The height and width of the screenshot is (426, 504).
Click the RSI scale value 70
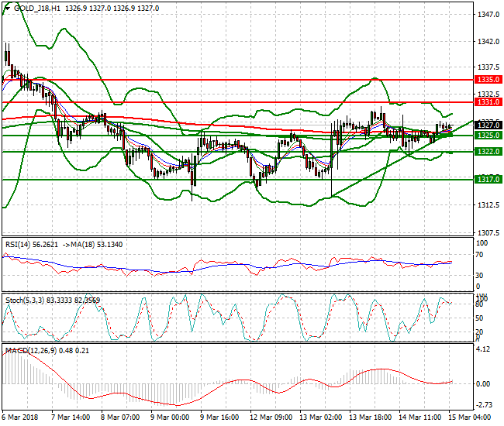tap(479, 255)
